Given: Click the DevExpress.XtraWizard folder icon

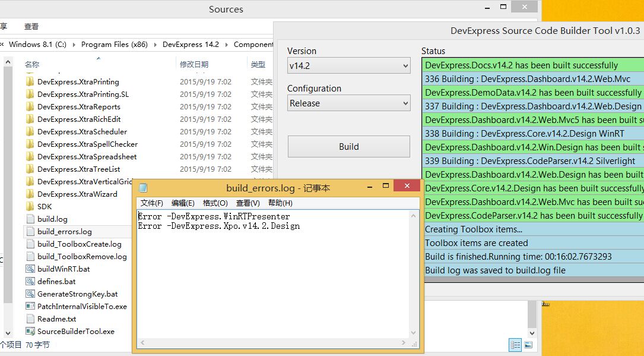Looking at the screenshot, I should point(30,194).
